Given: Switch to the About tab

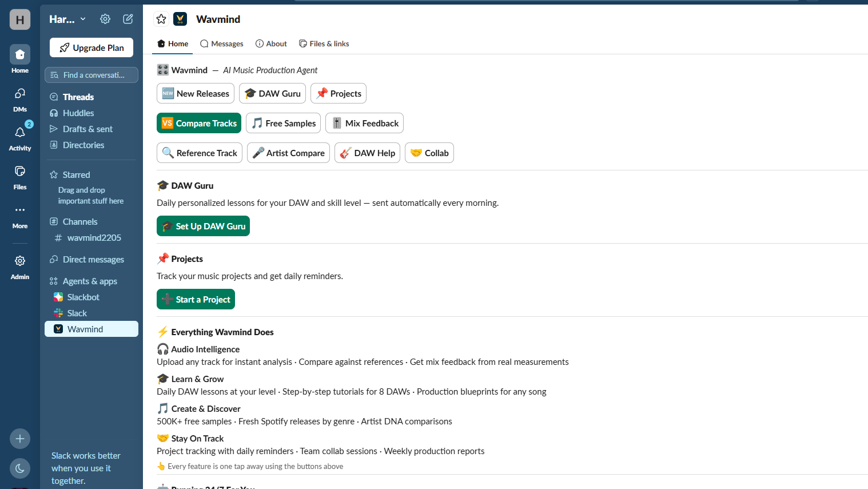Looking at the screenshot, I should coord(272,43).
